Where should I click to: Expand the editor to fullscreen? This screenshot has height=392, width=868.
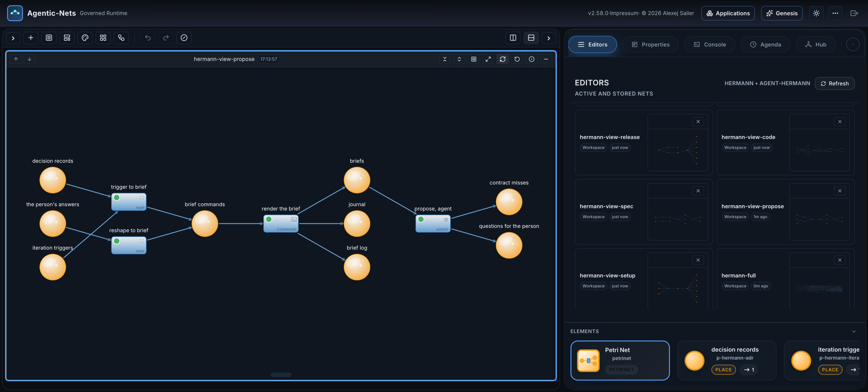tap(488, 59)
